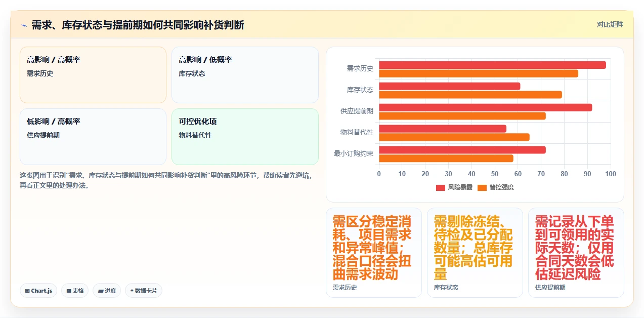Viewport: 644px width, 318px height.
Task: Select the 高影响 / 低概率 quadrant card
Action: point(245,75)
